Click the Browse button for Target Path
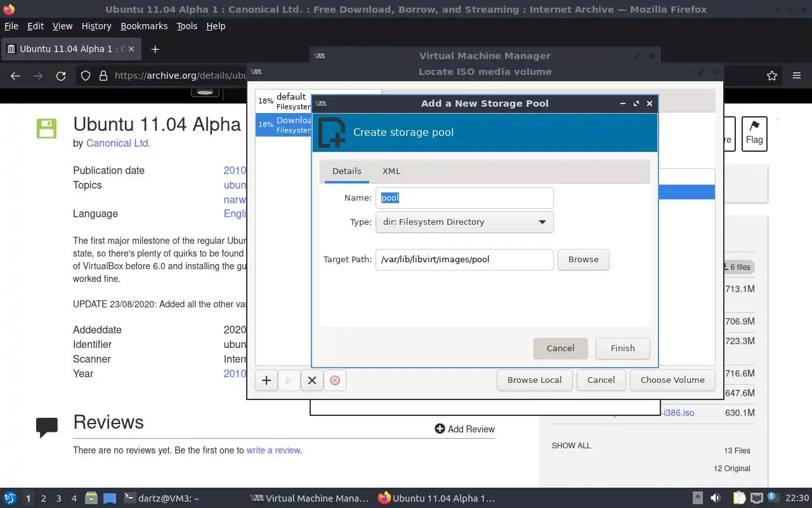Viewport: 812px width, 508px height. point(584,259)
